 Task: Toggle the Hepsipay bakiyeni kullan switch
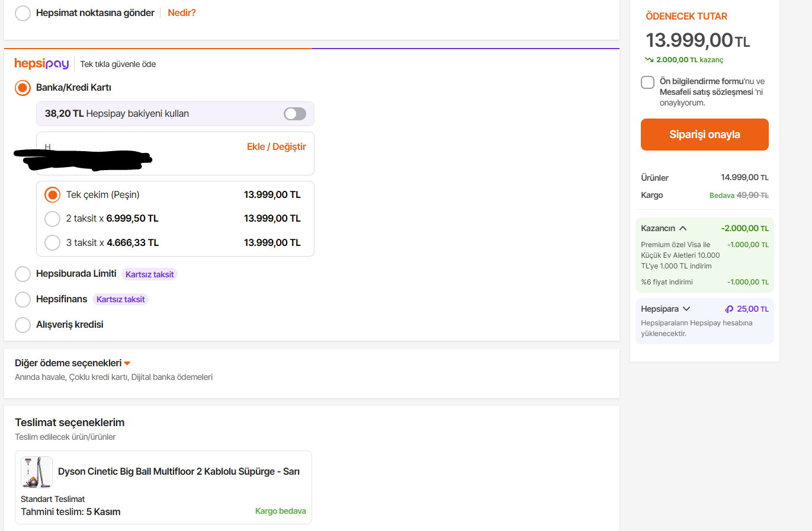(295, 114)
